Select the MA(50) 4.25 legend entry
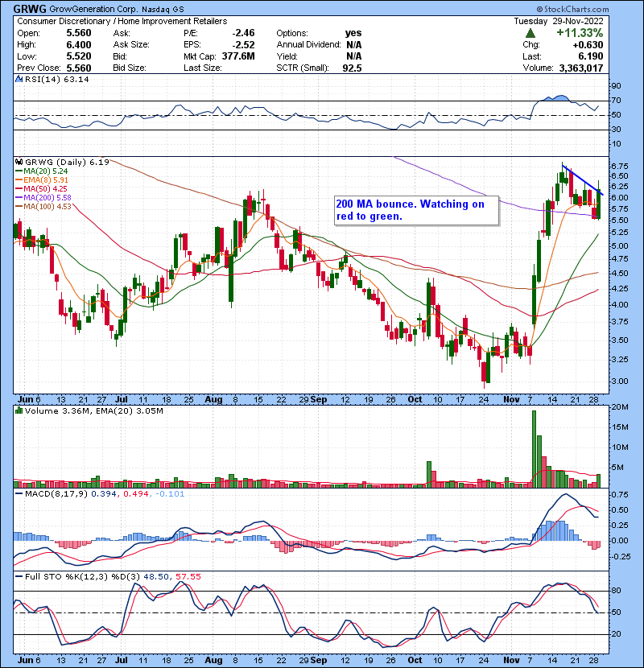This screenshot has width=644, height=668. coord(41,188)
